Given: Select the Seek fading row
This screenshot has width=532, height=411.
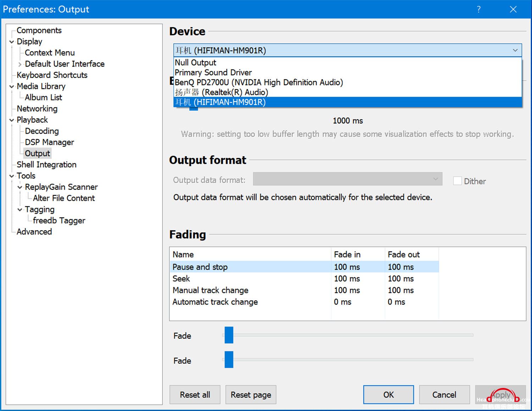Looking at the screenshot, I should 304,278.
